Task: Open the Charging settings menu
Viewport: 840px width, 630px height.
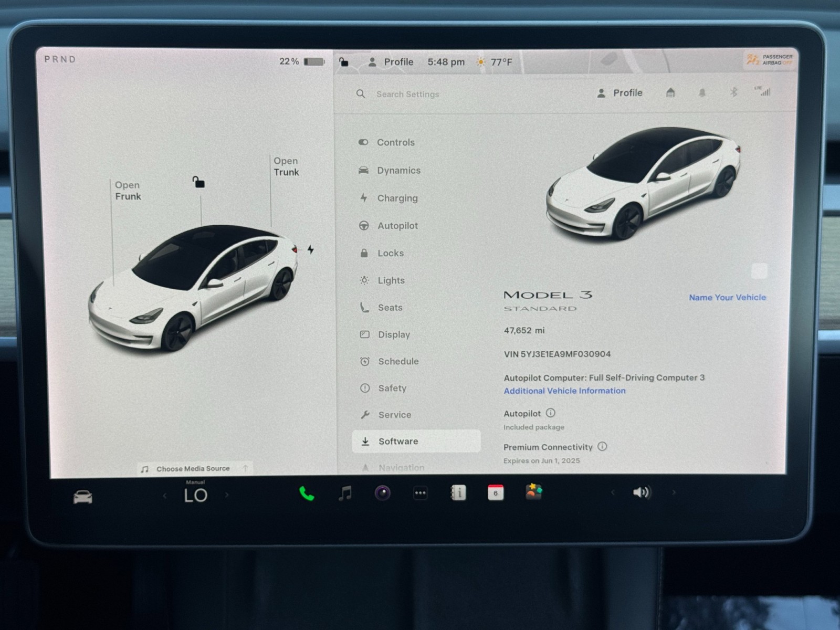Action: (x=388, y=198)
